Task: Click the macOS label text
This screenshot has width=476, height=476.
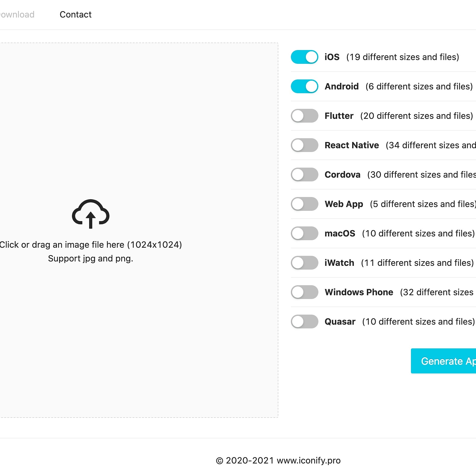Action: click(x=340, y=233)
